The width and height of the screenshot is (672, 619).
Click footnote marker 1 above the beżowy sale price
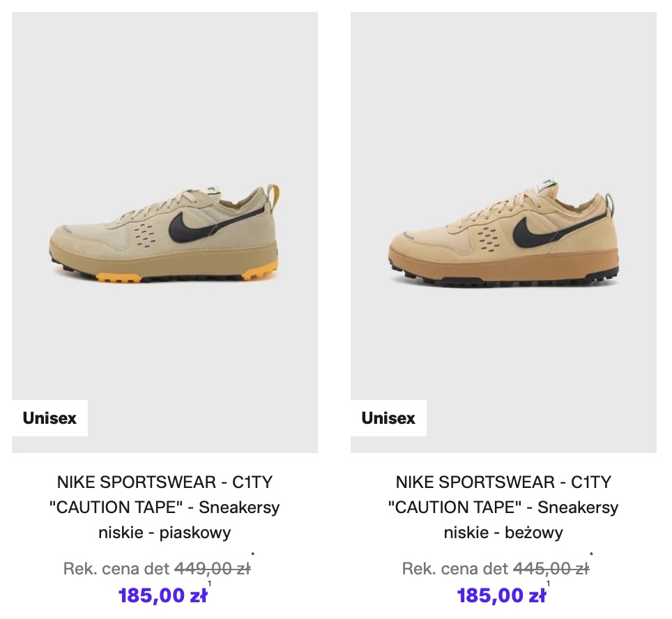point(549,584)
